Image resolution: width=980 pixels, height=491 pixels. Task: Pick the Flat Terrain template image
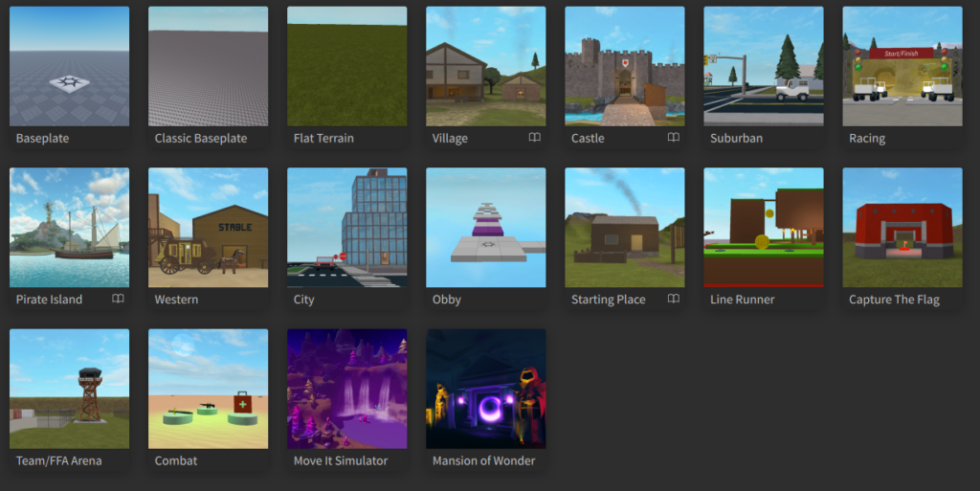(346, 66)
